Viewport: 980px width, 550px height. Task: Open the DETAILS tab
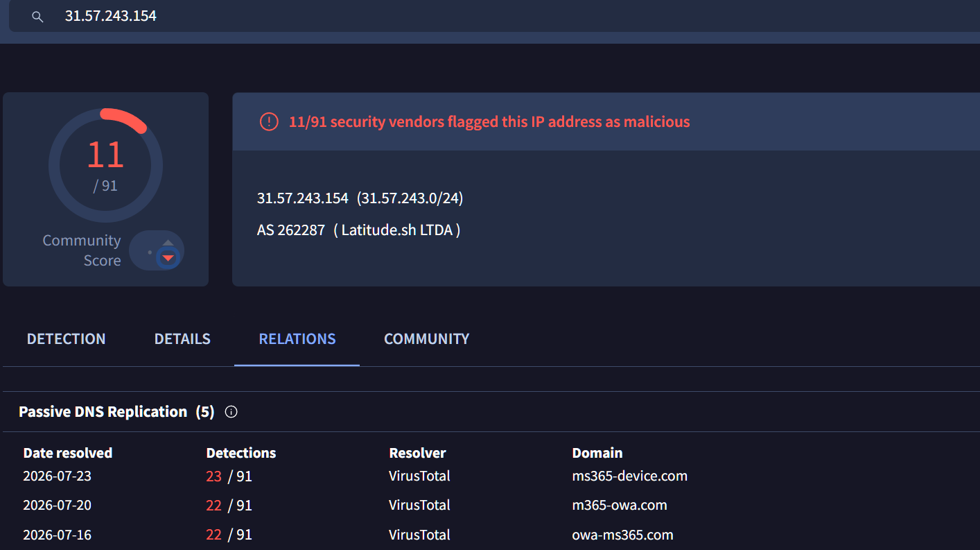182,339
